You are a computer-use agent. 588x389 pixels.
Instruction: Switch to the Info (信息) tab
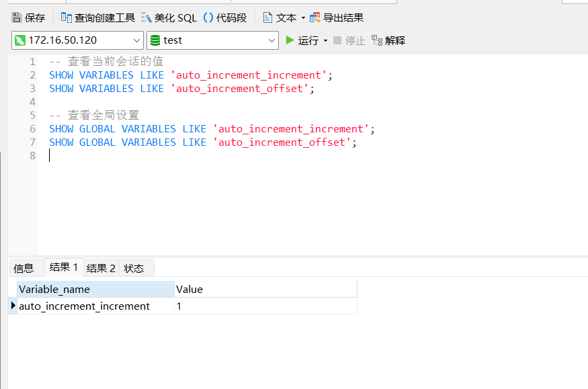tap(24, 268)
